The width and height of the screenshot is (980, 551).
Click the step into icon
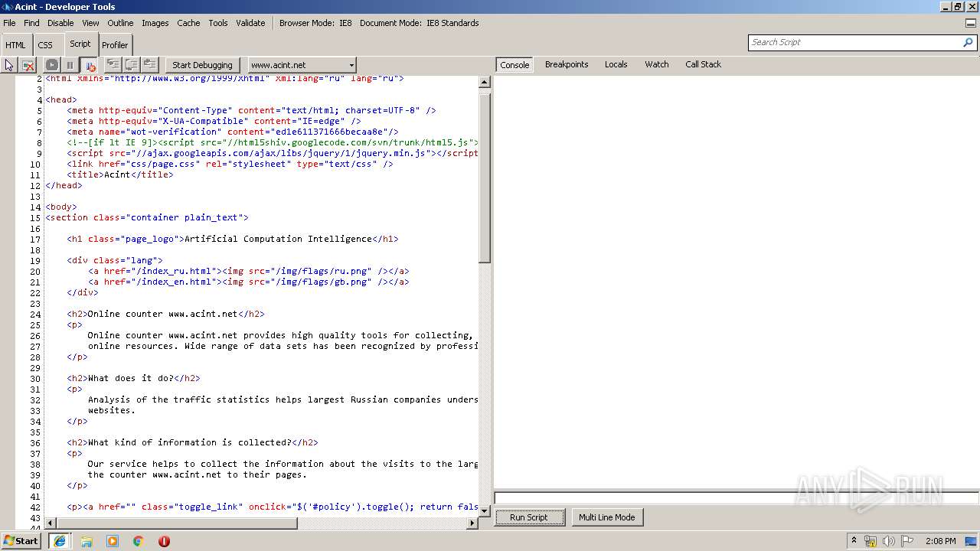(x=113, y=65)
